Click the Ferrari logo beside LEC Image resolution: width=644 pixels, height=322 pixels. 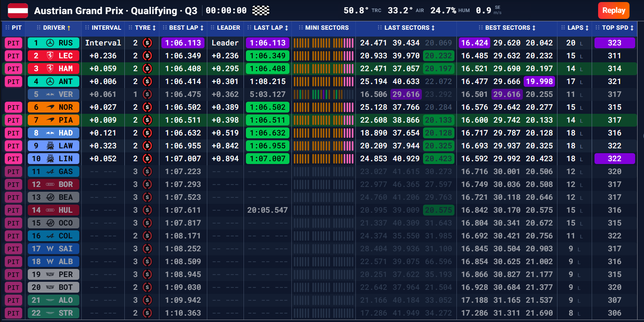point(50,56)
